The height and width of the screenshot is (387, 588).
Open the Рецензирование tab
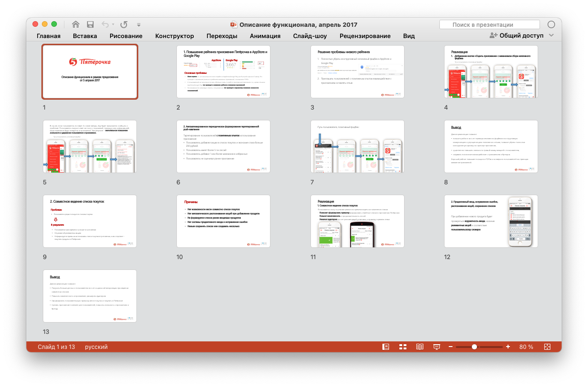[365, 36]
